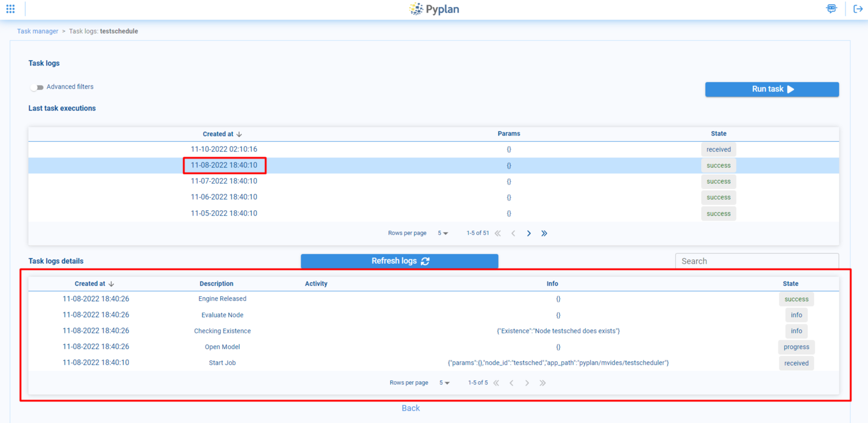
Task: Focus the Search field for task logs
Action: pos(757,261)
